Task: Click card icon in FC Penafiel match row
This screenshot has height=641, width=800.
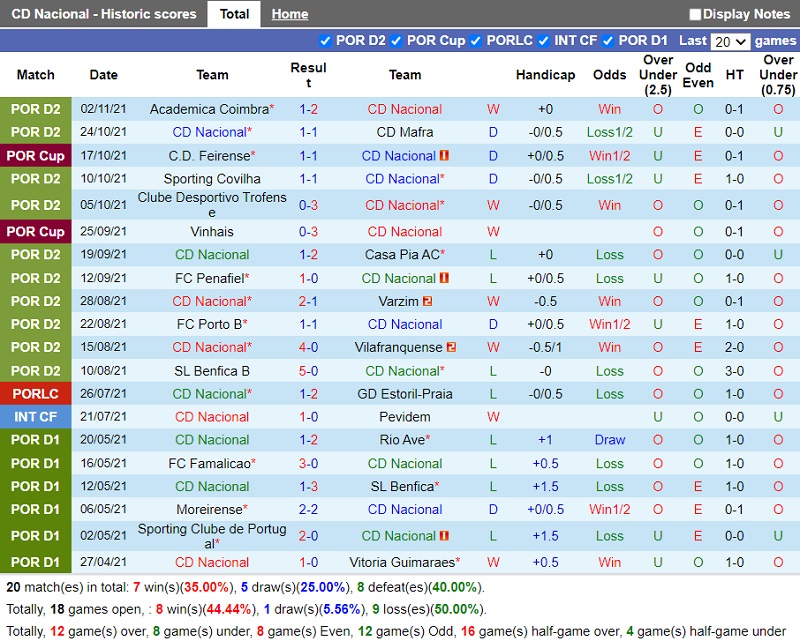Action: pyautogui.click(x=445, y=278)
